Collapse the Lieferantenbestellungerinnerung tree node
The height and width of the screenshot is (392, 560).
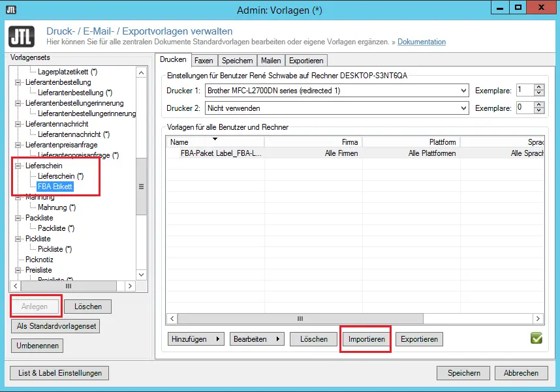(18, 103)
